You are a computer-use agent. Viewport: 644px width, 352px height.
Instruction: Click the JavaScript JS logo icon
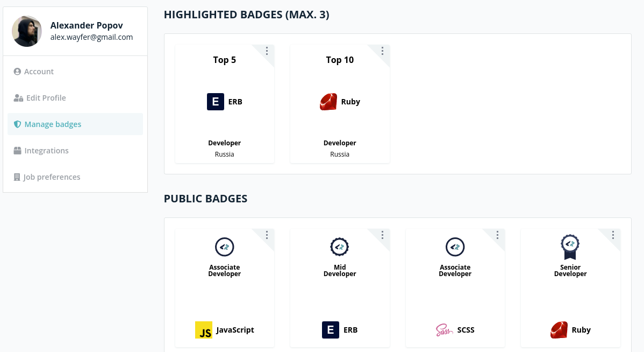pyautogui.click(x=204, y=330)
